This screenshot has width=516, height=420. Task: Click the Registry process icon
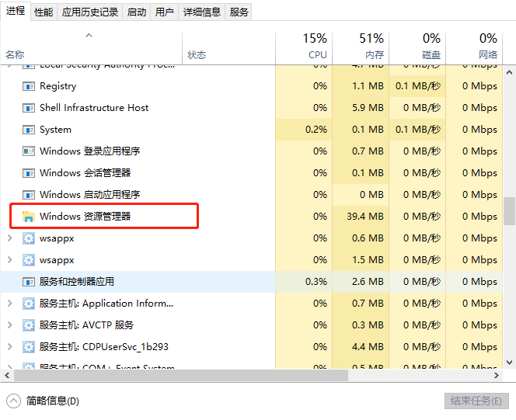pos(29,86)
